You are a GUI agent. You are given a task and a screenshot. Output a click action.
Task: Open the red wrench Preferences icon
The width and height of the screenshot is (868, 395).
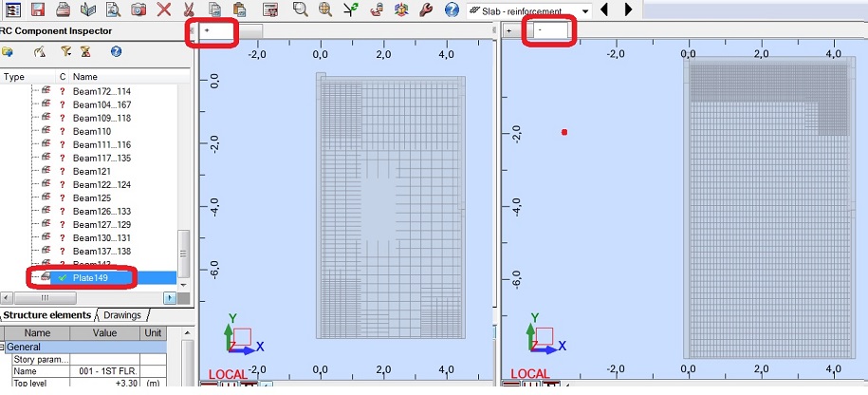coord(426,9)
